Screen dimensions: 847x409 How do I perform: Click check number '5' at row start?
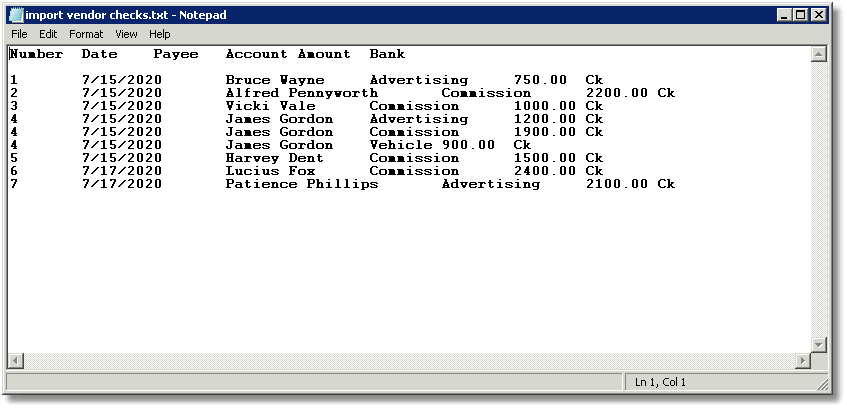tap(14, 158)
